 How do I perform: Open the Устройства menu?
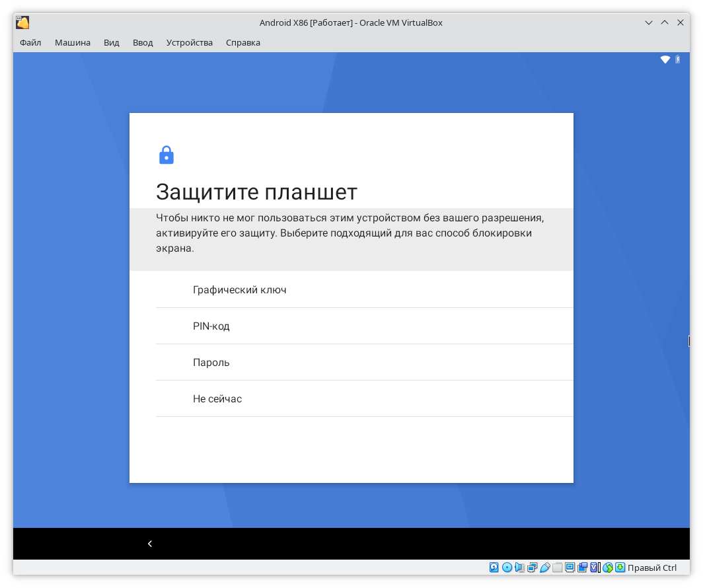point(190,42)
